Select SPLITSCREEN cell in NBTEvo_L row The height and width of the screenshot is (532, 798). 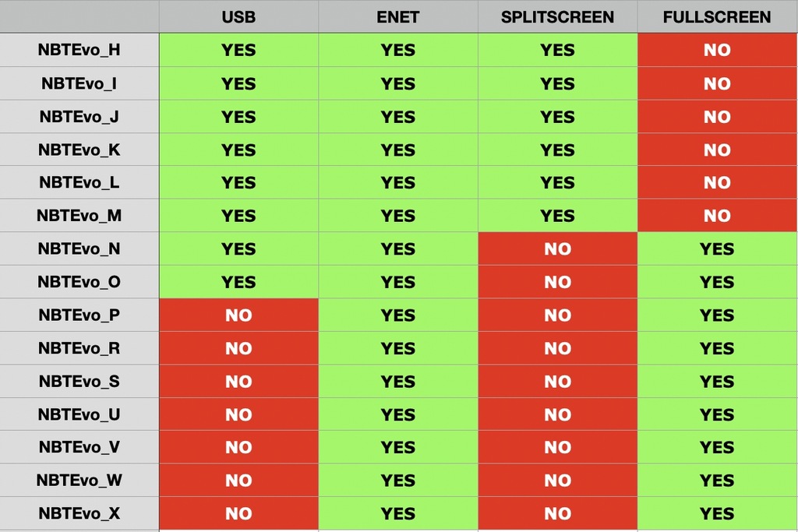point(557,183)
